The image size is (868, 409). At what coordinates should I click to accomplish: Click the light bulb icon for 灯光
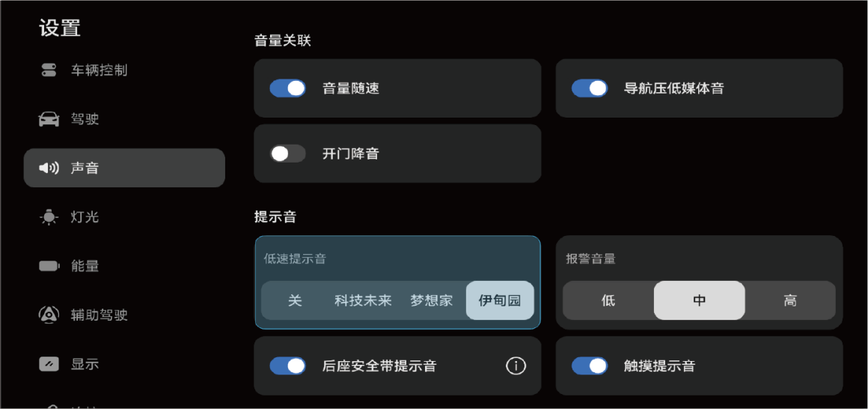pos(49,217)
